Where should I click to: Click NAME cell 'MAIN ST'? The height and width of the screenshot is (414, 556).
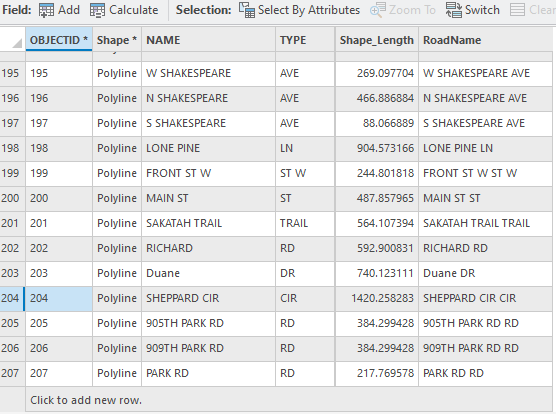[x=208, y=198]
